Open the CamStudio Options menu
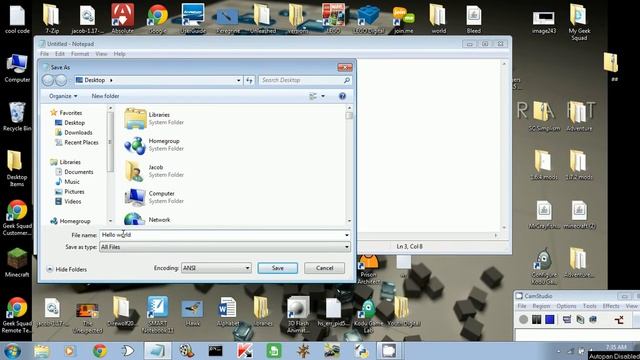 tap(566, 306)
